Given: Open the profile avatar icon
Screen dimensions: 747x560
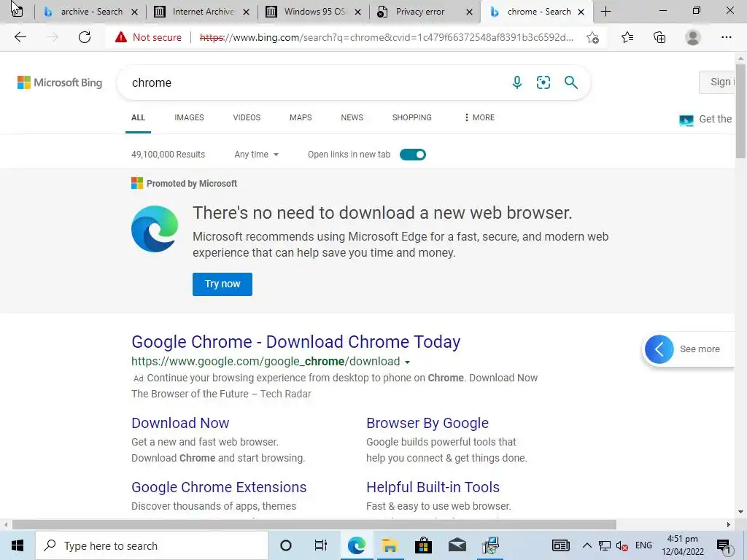Looking at the screenshot, I should tap(693, 37).
